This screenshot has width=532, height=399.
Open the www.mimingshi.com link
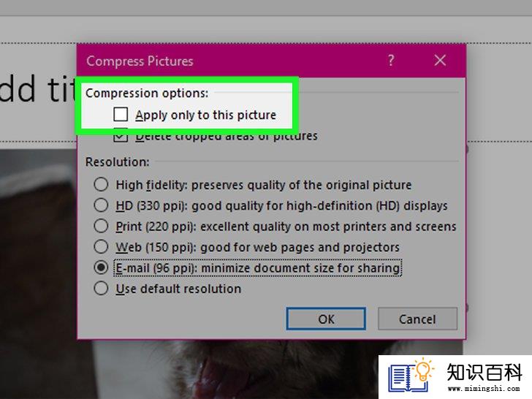click(484, 389)
